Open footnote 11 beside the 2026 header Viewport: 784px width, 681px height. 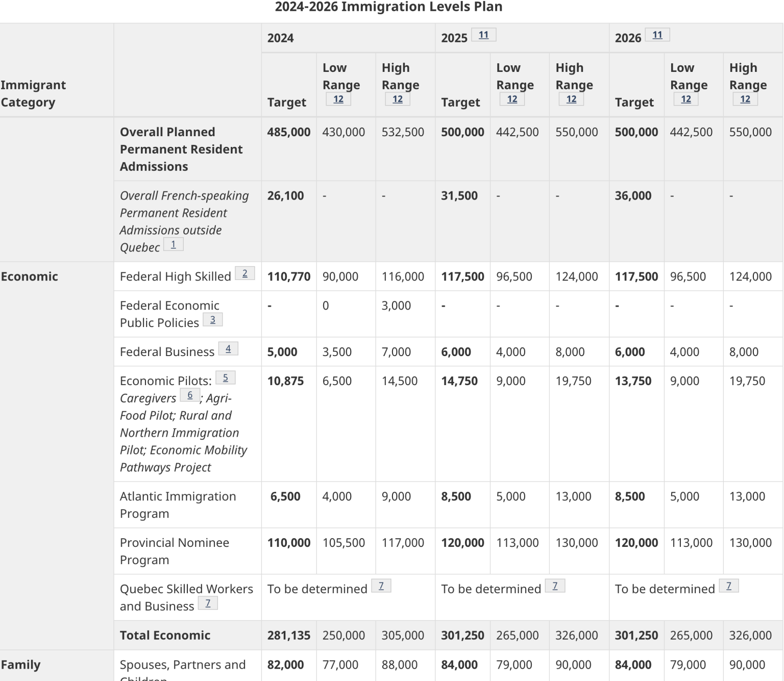point(657,35)
